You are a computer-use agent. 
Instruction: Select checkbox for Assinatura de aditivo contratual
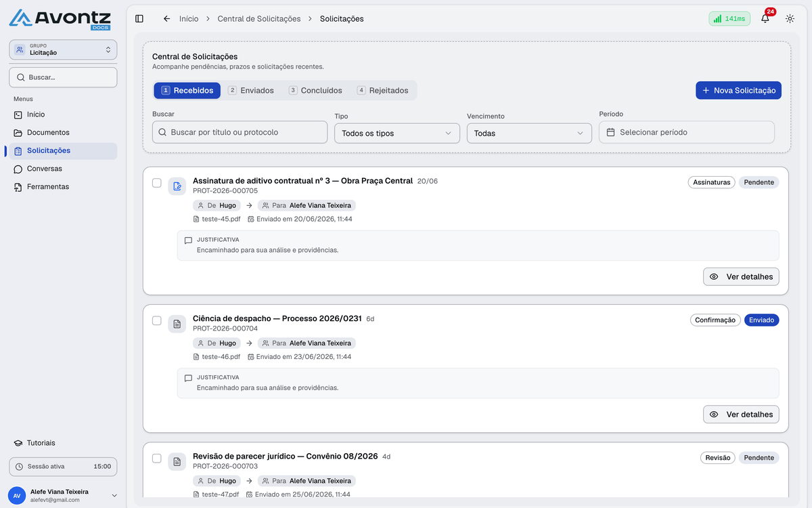click(157, 183)
